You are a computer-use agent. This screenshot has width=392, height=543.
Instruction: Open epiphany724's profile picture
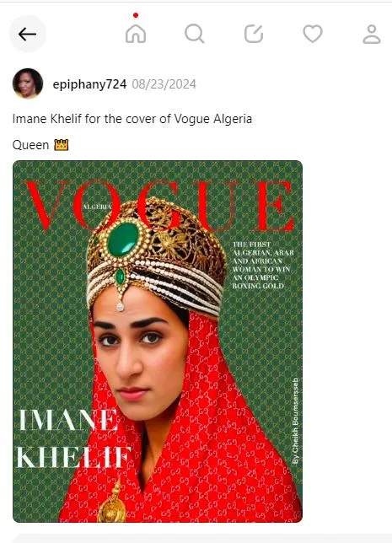coord(28,83)
